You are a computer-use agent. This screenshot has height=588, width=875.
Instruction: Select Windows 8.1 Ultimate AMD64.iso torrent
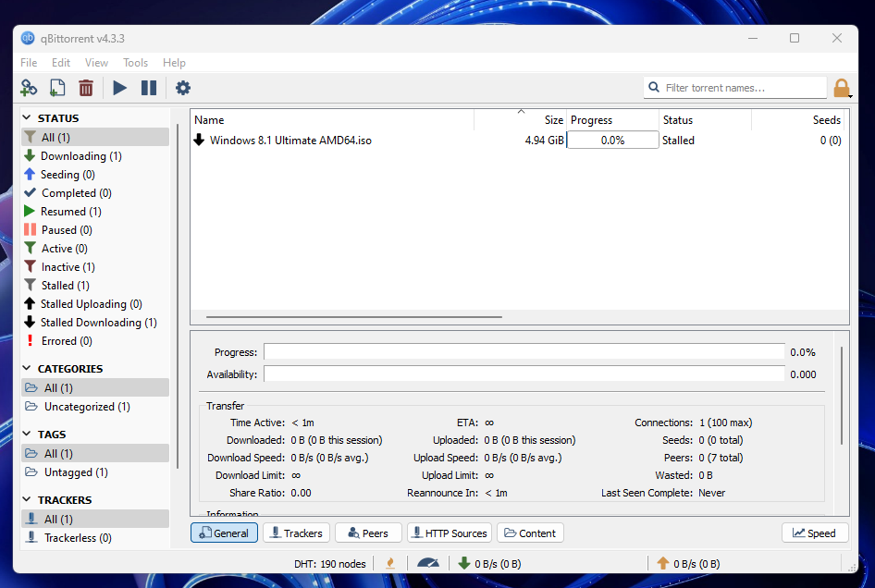point(290,140)
